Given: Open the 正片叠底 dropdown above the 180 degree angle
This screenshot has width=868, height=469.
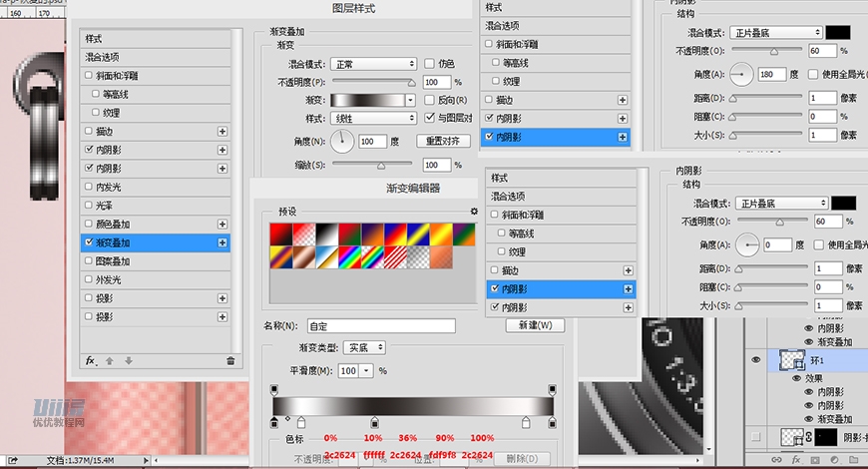Looking at the screenshot, I should pyautogui.click(x=776, y=33).
